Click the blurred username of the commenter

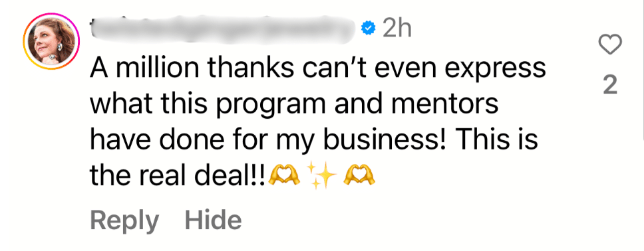pyautogui.click(x=223, y=28)
